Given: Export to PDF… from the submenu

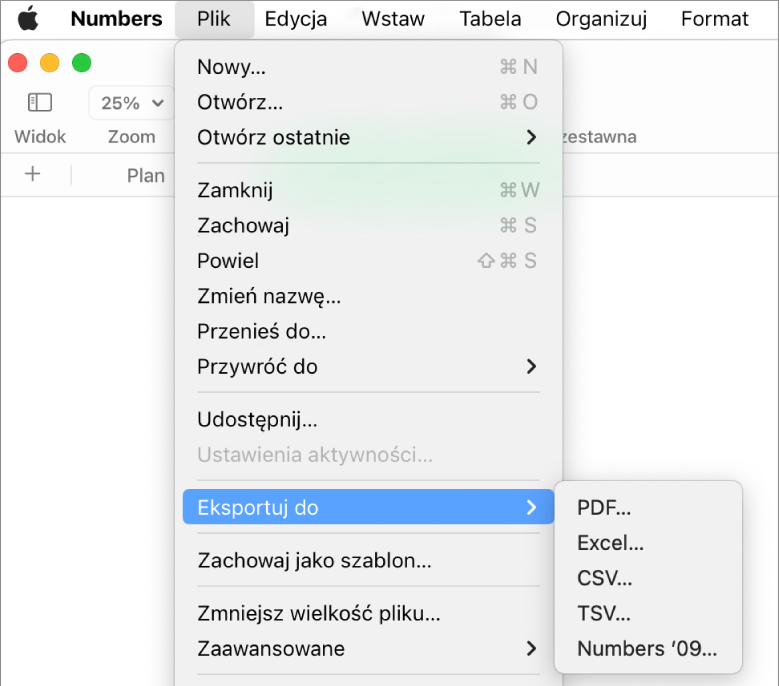Looking at the screenshot, I should click(648, 507).
